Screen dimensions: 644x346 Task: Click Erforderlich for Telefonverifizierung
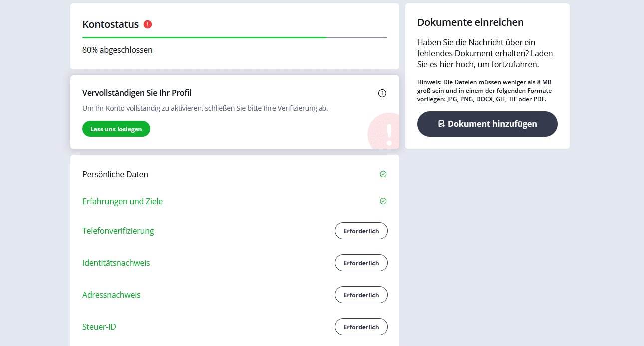coord(361,231)
